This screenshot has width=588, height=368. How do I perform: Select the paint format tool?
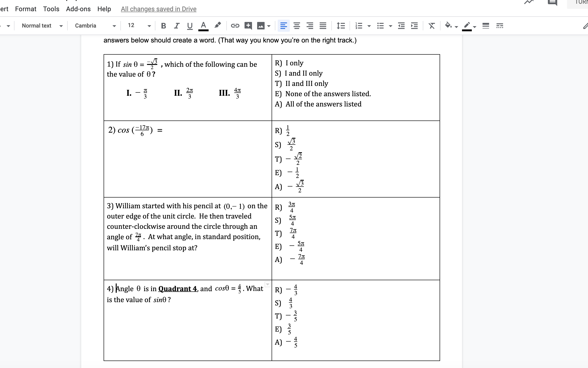click(217, 25)
